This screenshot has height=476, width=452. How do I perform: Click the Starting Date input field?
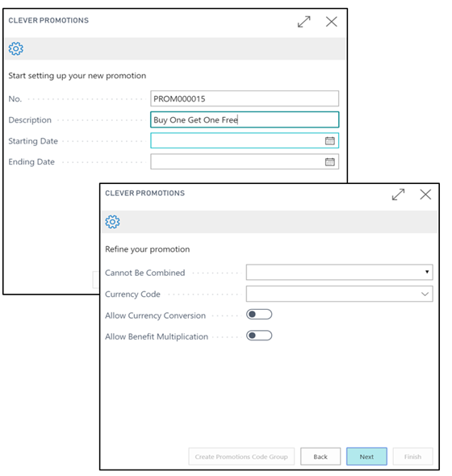237,140
